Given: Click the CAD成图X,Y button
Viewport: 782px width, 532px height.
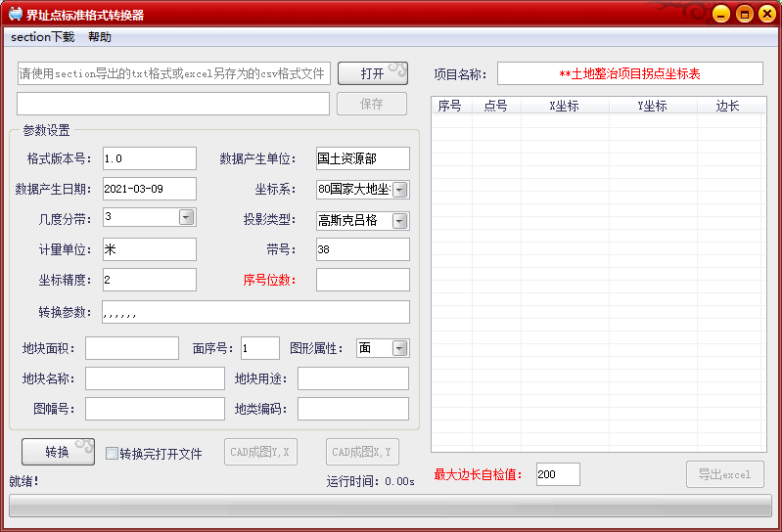Looking at the screenshot, I should pos(362,452).
